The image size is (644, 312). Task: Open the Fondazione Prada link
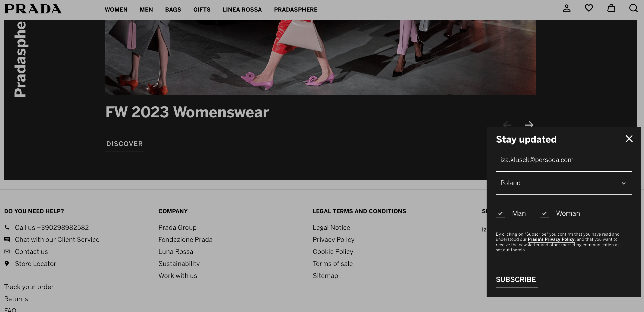[185, 239]
